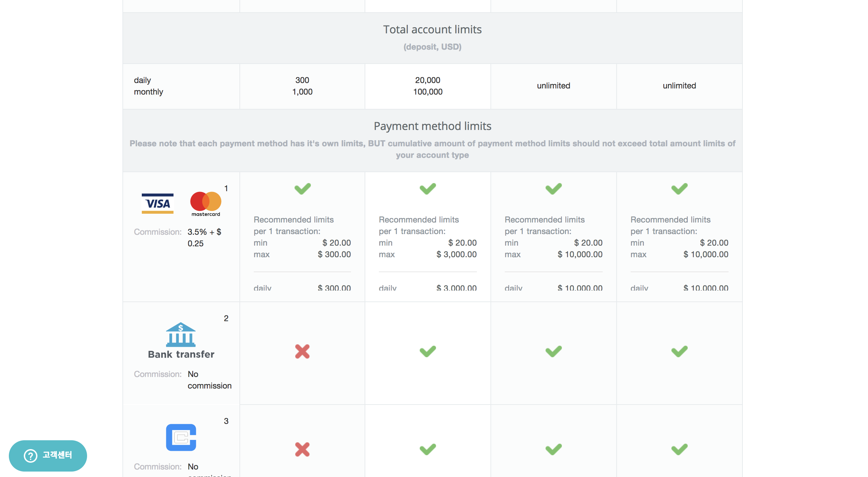Click the '$ 300.00' max transaction value
868x477 pixels.
[x=334, y=254]
